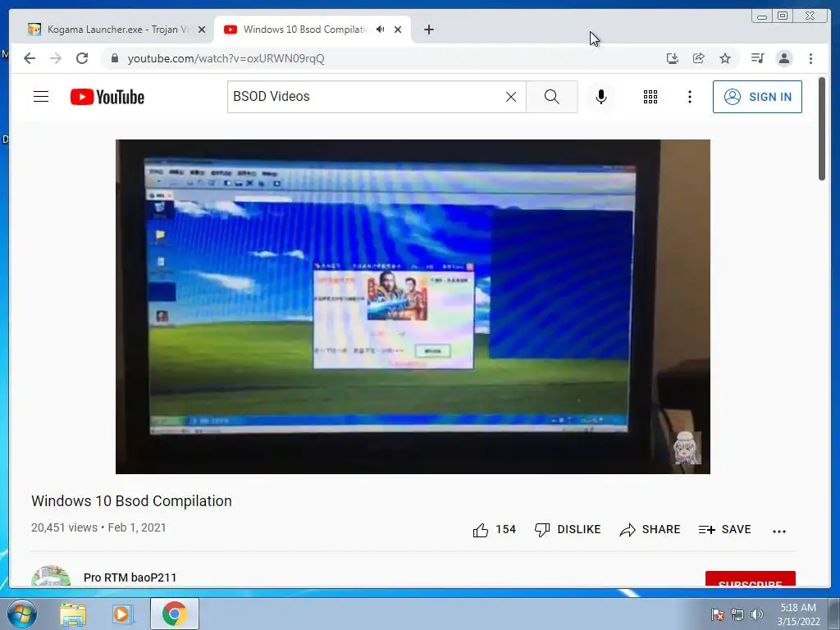Reload the YouTube page
Image resolution: width=840 pixels, height=630 pixels.
[82, 58]
